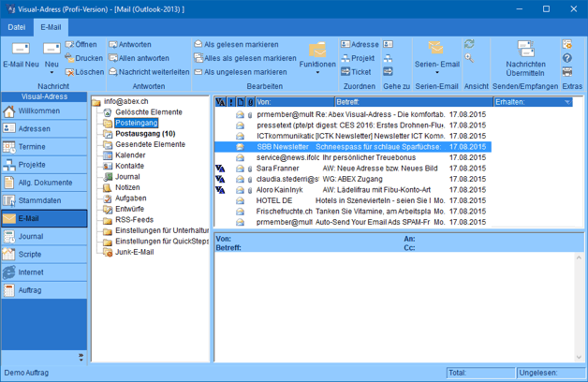
Task: Click the Öffnen message button
Action: (x=81, y=45)
